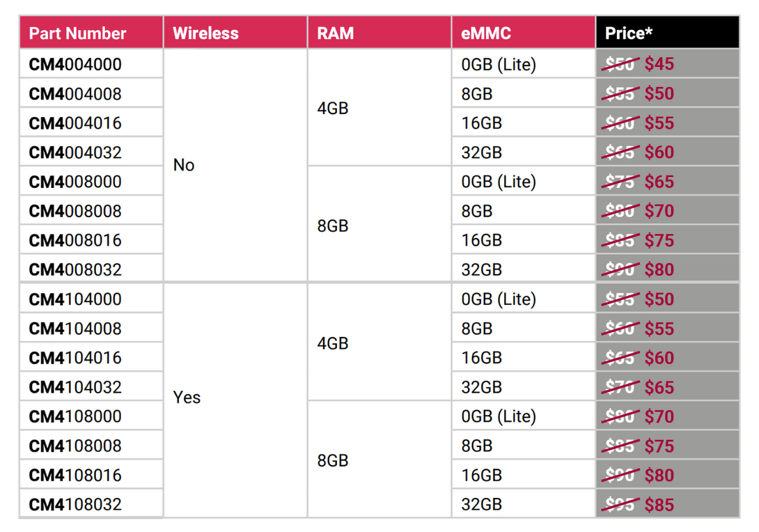Click part number CM4104000
The image size is (759, 532).
pyautogui.click(x=75, y=299)
